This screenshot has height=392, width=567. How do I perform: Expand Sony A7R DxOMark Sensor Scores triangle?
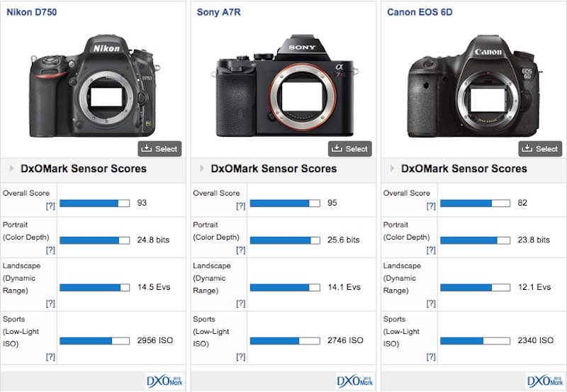pos(202,168)
